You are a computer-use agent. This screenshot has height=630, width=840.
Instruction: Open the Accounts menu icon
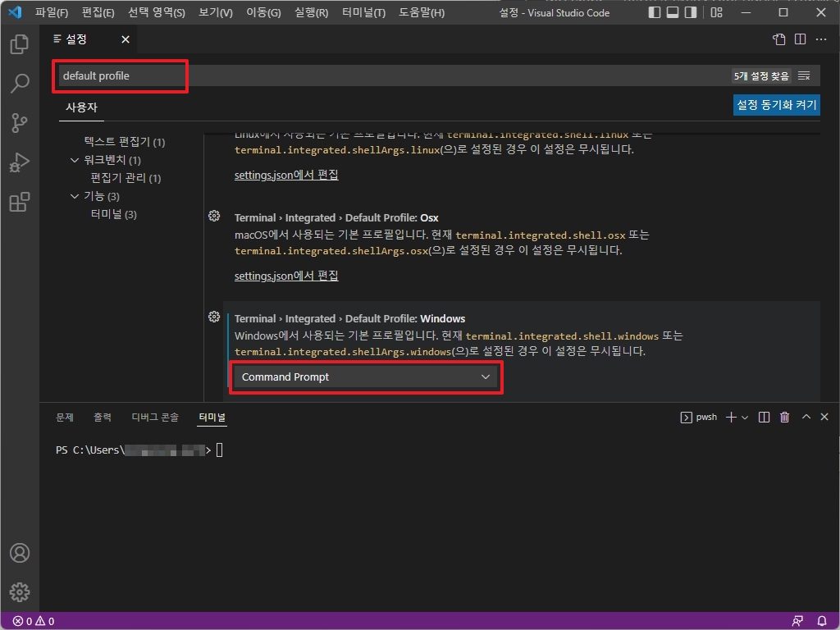pos(20,553)
